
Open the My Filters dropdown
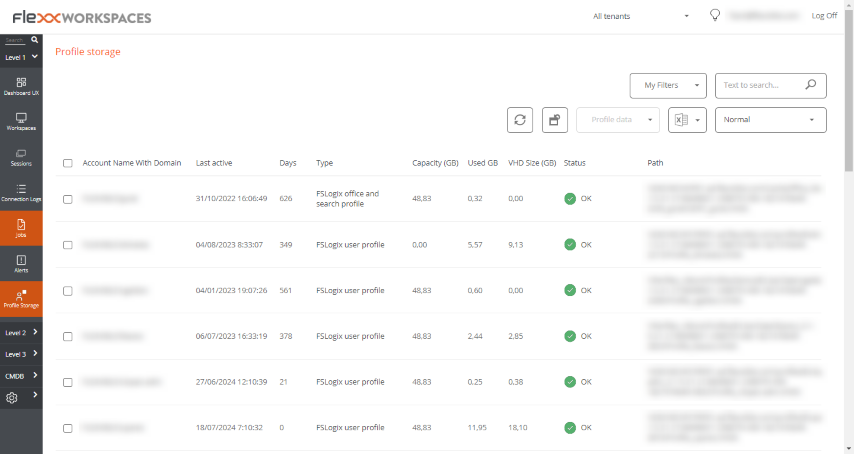668,85
